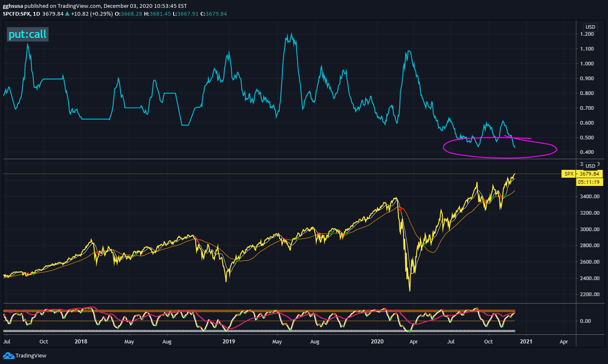Click the TradingView.com text in header

point(79,6)
